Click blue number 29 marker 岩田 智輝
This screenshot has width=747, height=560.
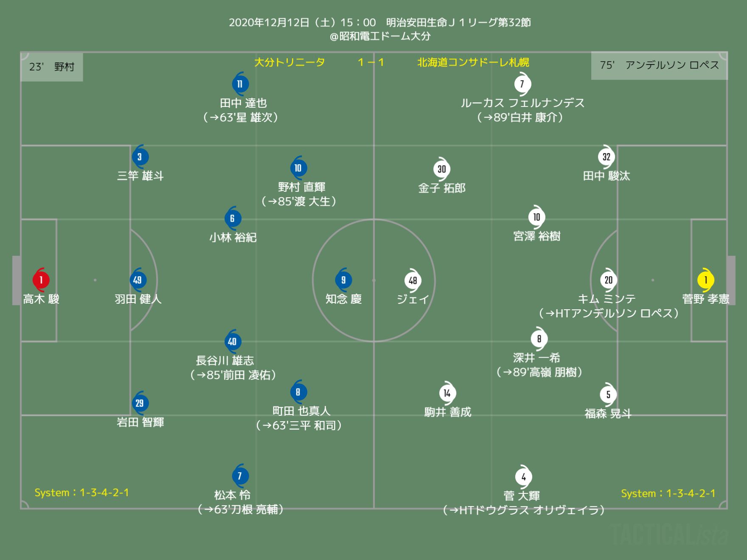click(x=140, y=403)
